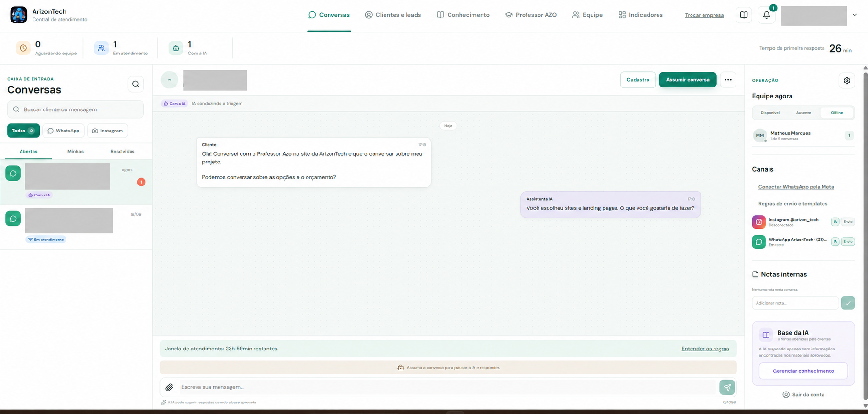Open Indicadores dashboard
868x414 pixels.
pyautogui.click(x=640, y=15)
